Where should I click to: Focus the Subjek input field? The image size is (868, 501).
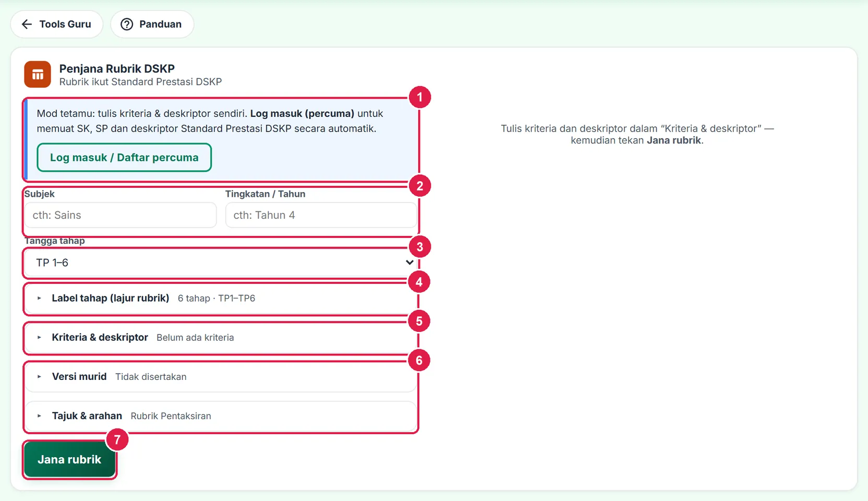click(x=120, y=215)
